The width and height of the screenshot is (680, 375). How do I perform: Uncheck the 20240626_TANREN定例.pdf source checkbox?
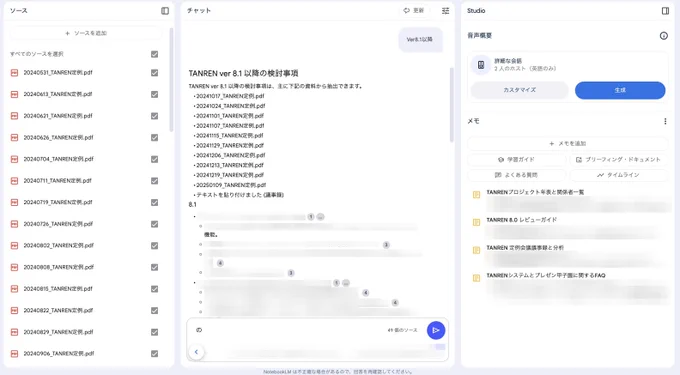coord(154,137)
